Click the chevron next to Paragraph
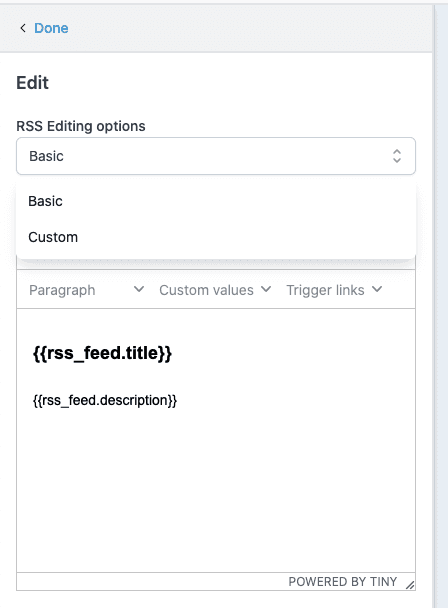 pos(139,289)
